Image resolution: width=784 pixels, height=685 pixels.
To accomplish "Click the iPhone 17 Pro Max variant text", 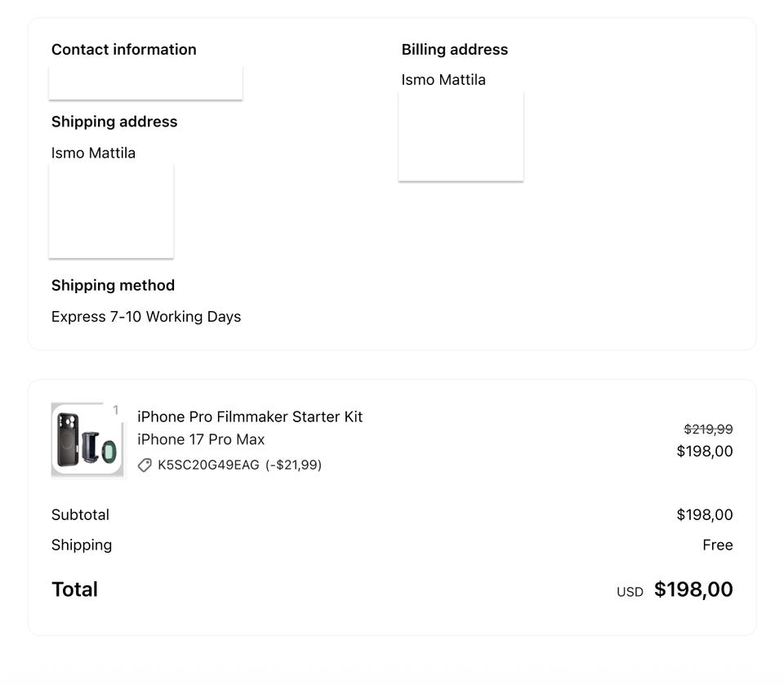I will [201, 440].
